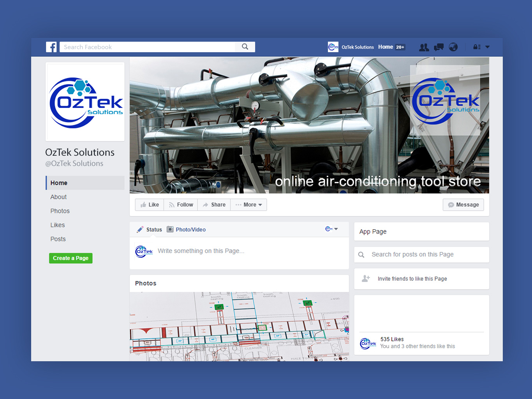Click the Photos section heading
The width and height of the screenshot is (532, 399).
(146, 283)
